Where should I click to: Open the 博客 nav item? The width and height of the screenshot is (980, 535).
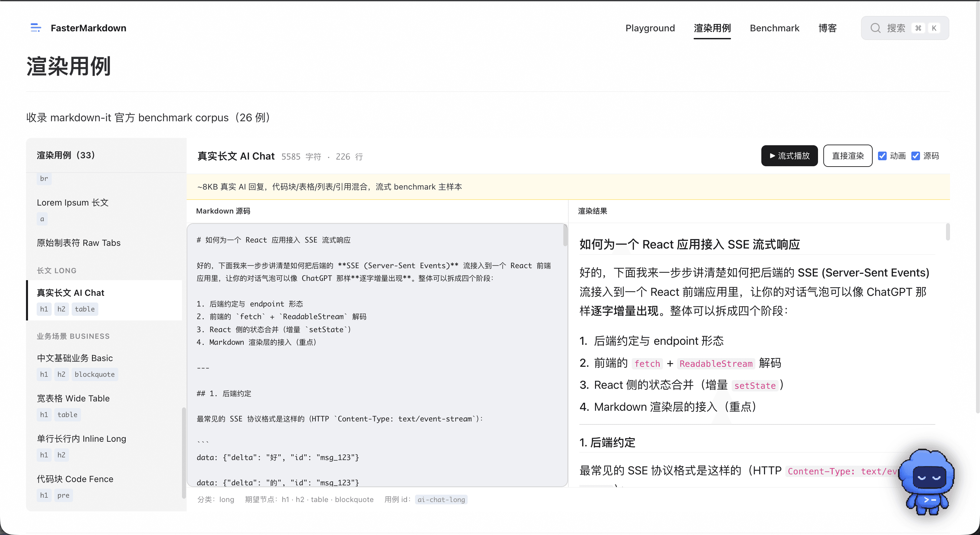coord(827,28)
